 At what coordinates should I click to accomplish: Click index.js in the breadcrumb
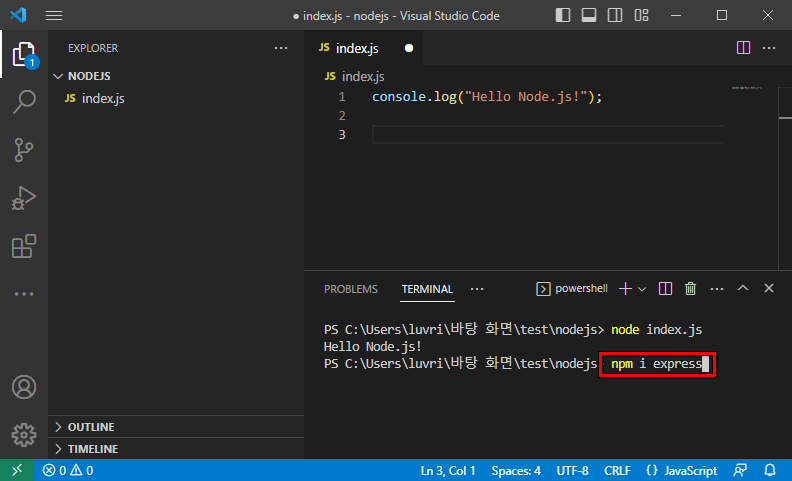click(363, 76)
